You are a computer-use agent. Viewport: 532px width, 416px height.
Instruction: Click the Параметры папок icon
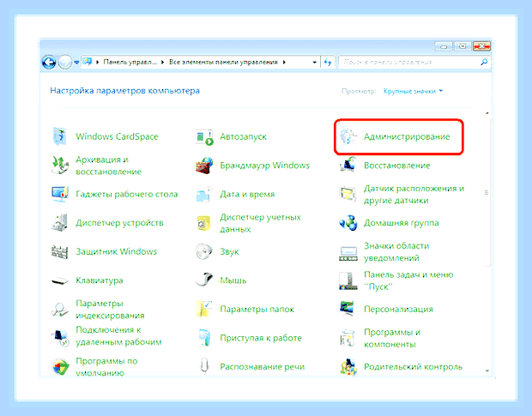(x=204, y=309)
